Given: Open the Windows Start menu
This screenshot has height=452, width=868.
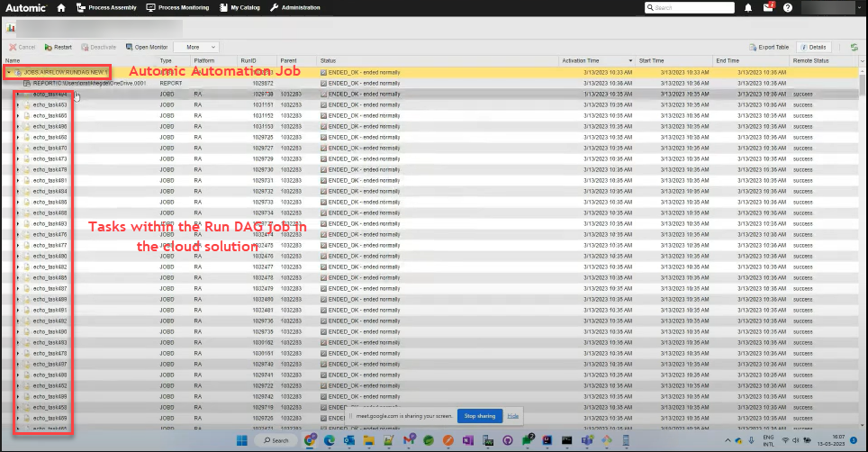Looking at the screenshot, I should point(242,440).
